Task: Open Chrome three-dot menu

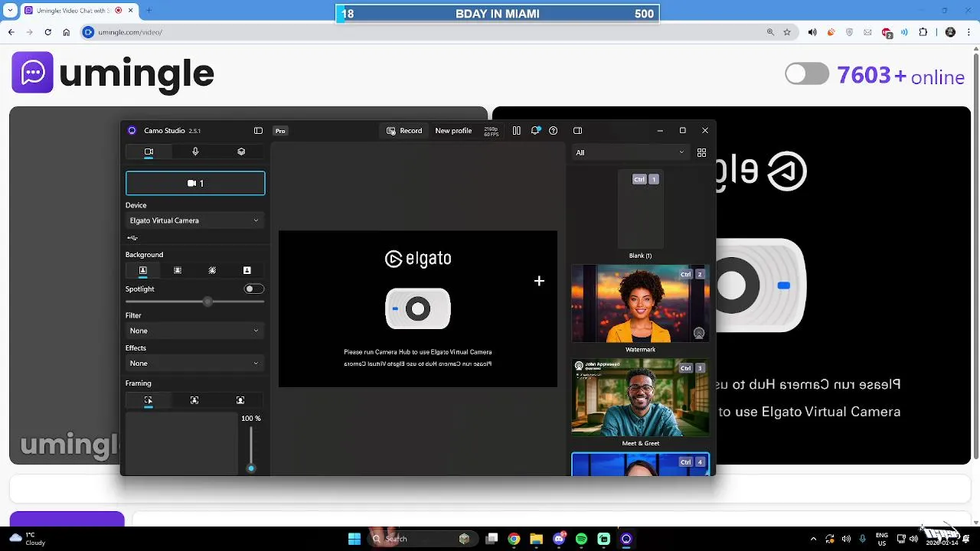Action: [970, 32]
